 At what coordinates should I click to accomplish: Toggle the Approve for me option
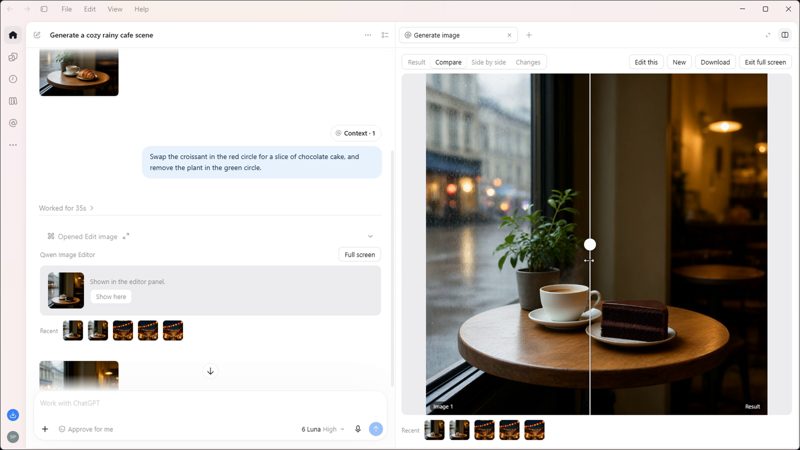[x=86, y=429]
